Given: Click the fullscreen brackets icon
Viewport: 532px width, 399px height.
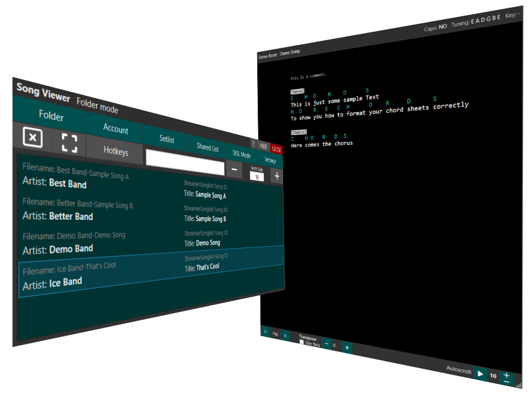Looking at the screenshot, I should pyautogui.click(x=69, y=143).
